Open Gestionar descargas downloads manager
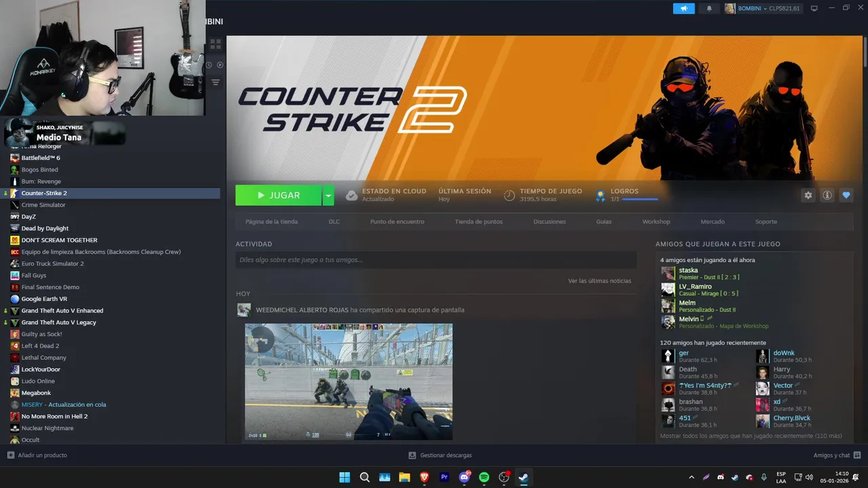This screenshot has height=488, width=868. 440,455
